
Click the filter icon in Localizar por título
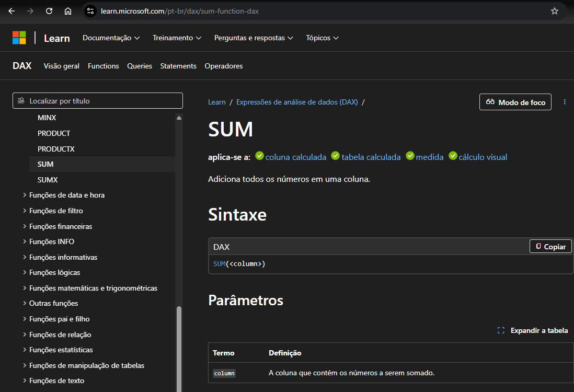coord(21,101)
